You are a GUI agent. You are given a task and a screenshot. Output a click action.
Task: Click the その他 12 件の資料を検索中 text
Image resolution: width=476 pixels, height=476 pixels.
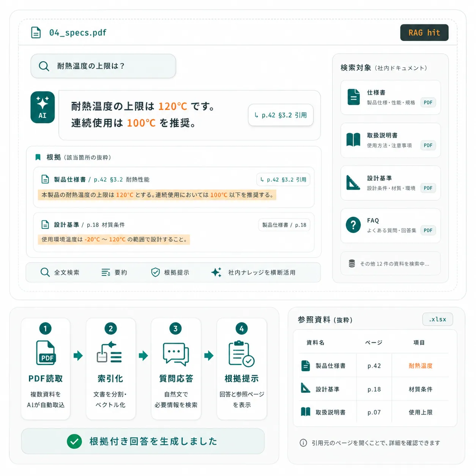tap(394, 264)
